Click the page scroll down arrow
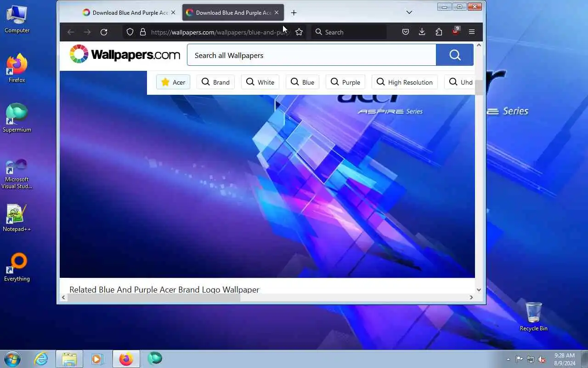The height and width of the screenshot is (368, 588). pyautogui.click(x=479, y=290)
